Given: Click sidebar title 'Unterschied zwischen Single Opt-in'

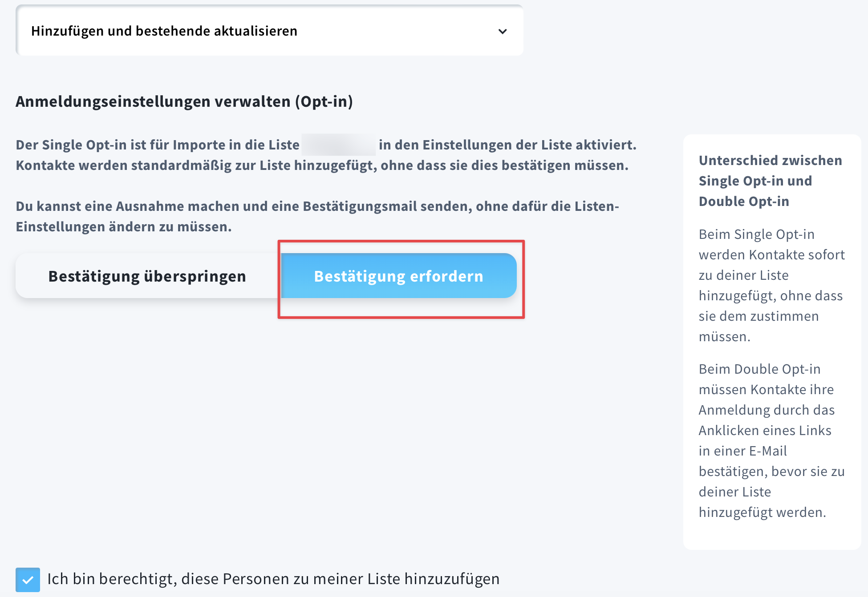Looking at the screenshot, I should coord(771,181).
